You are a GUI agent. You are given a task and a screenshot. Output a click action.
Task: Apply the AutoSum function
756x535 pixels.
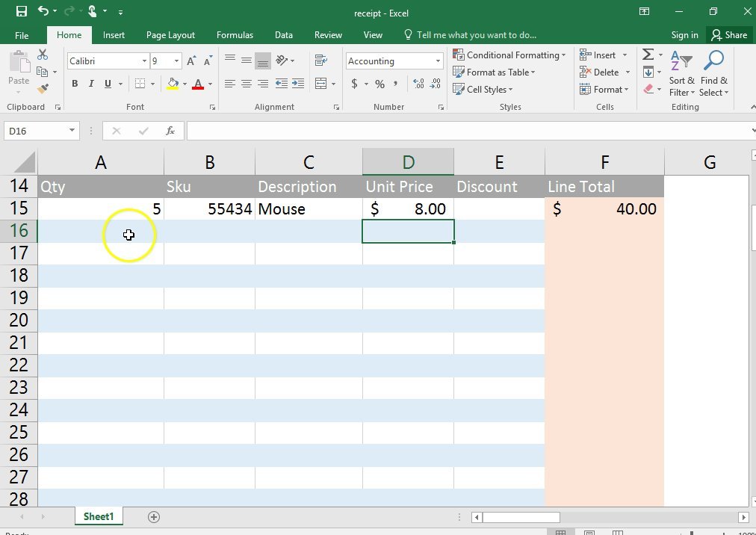point(648,54)
